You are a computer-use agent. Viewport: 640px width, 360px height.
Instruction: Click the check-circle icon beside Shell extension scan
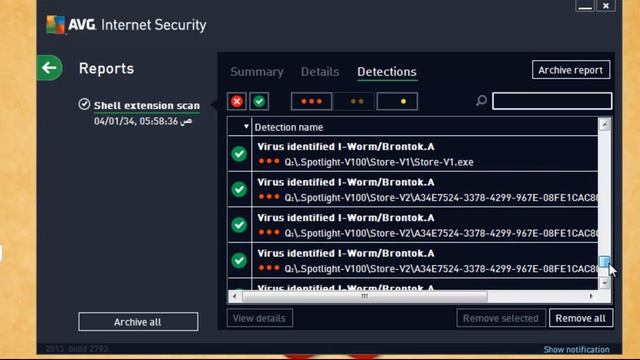84,104
